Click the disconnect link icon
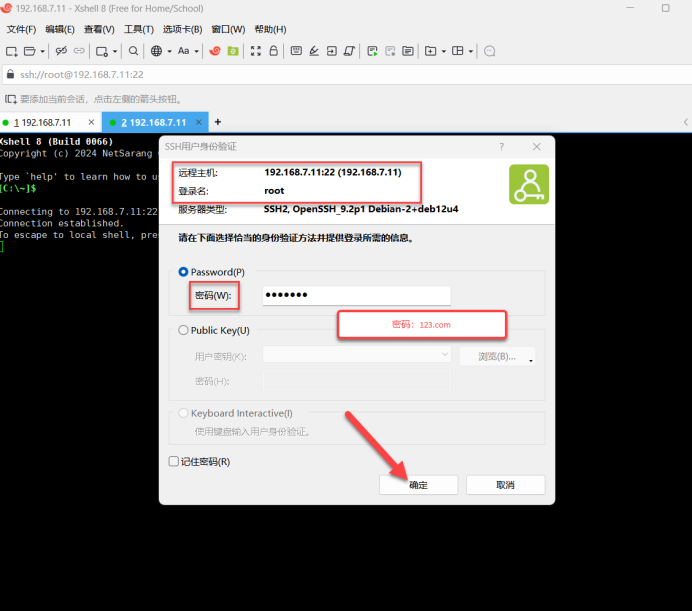Image resolution: width=692 pixels, height=611 pixels. coord(60,51)
